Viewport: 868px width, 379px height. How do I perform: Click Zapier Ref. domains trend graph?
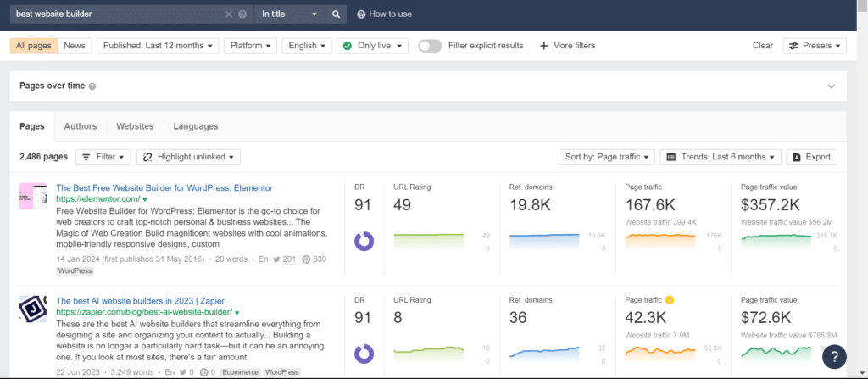coord(544,354)
